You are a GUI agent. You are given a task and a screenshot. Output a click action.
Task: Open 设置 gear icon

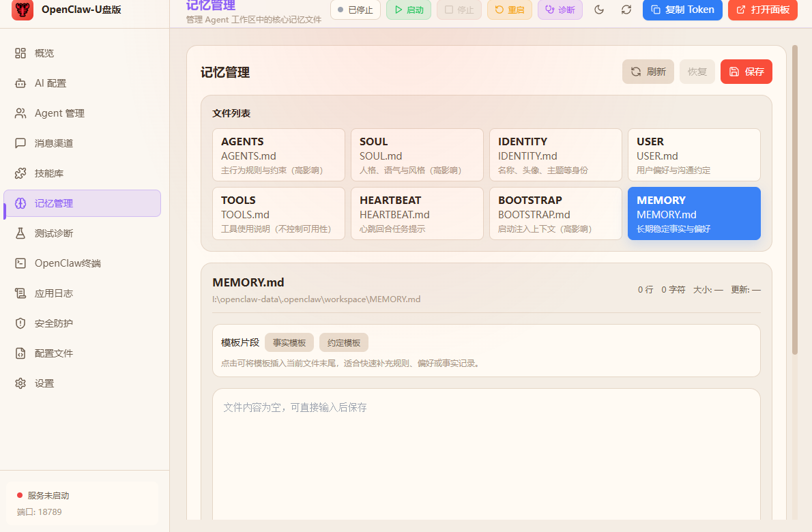coord(20,383)
